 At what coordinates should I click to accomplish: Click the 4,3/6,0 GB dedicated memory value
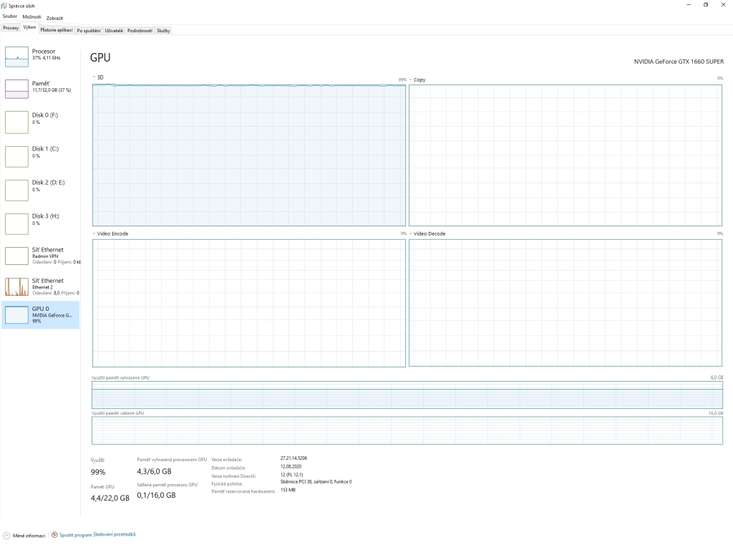point(154,471)
